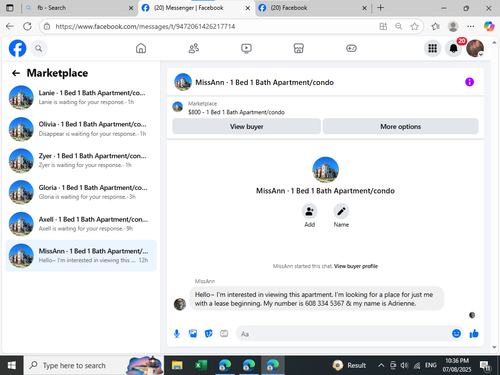Open the Friends icon in top navigation
Screen dimensions: 500x375
click(194, 48)
